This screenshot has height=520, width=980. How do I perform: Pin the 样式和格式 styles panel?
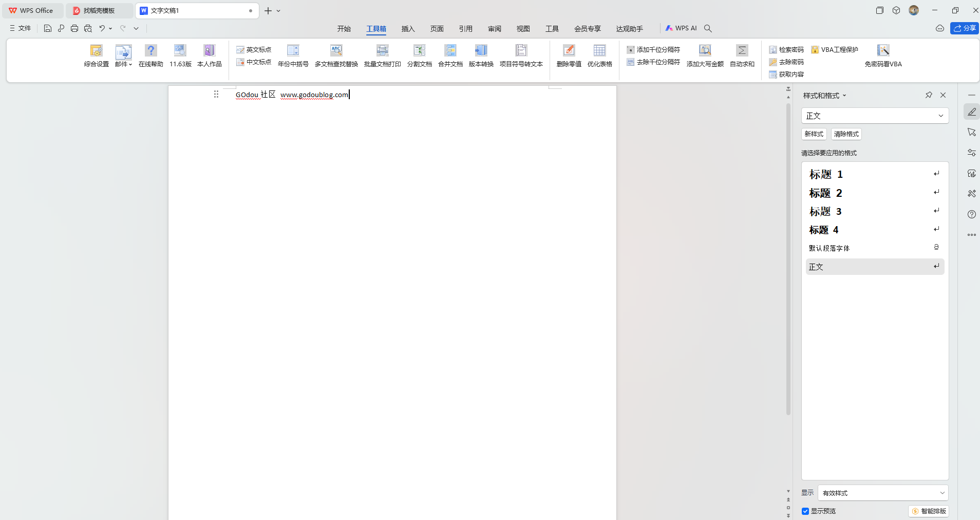click(x=929, y=95)
